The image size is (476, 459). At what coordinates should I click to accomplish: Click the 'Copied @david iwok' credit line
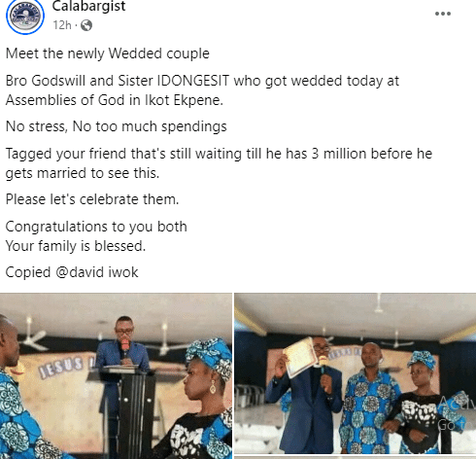tap(72, 272)
